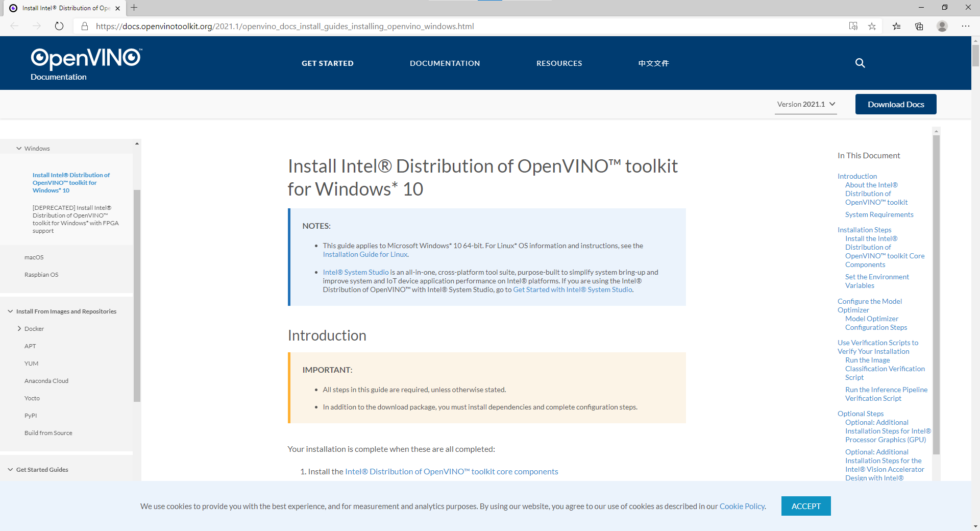Viewport: 980px width, 531px height.
Task: Open the Cookie Policy link
Action: (x=741, y=506)
